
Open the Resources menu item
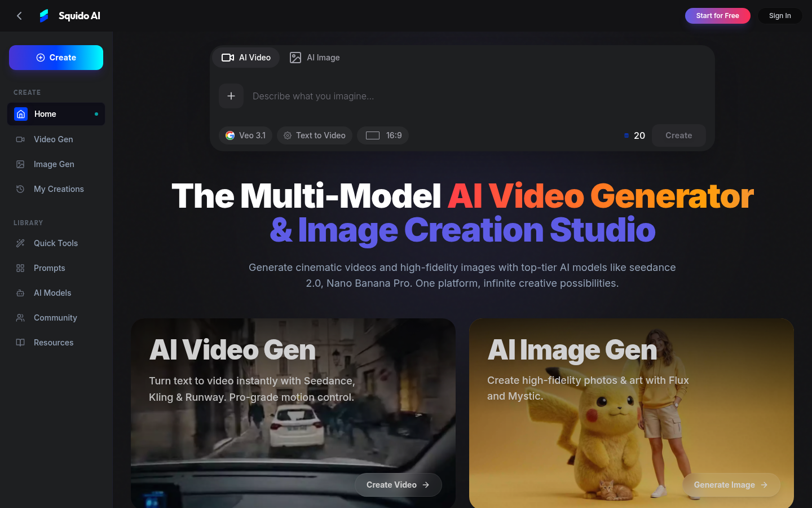click(x=54, y=342)
